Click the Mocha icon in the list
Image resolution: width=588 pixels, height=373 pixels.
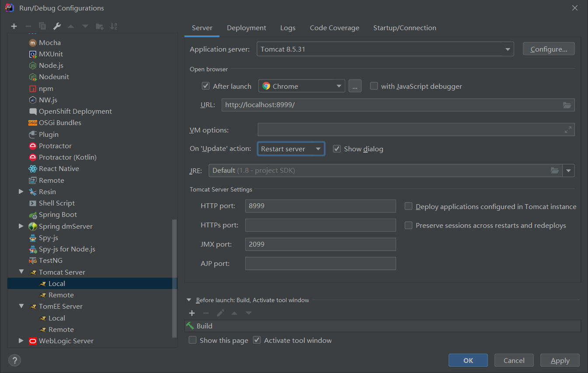click(x=33, y=42)
